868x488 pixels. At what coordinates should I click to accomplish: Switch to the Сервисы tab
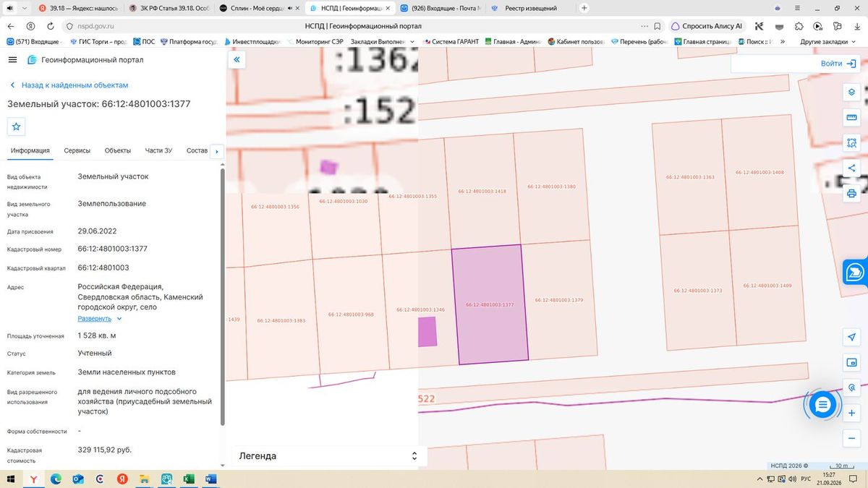77,150
